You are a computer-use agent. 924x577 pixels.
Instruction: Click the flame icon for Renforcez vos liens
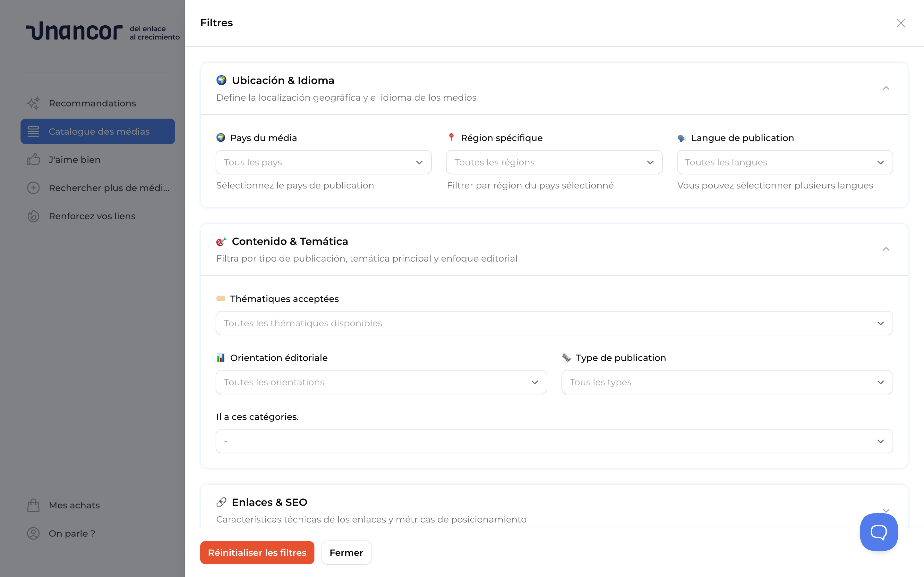(33, 216)
